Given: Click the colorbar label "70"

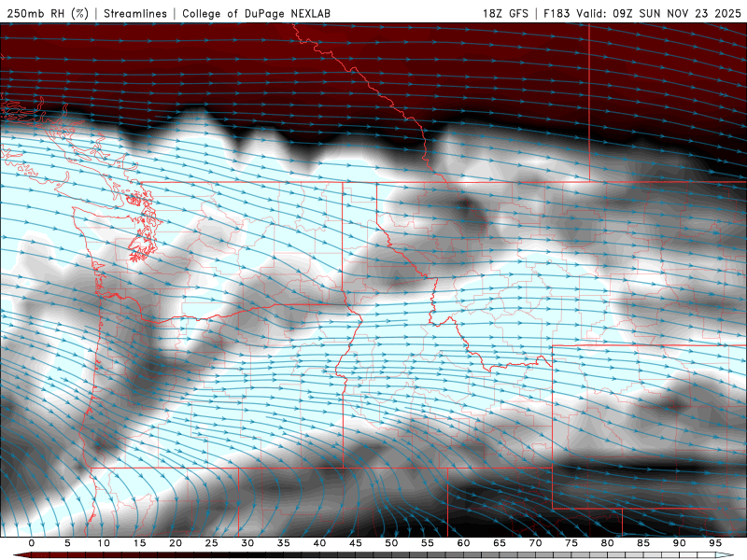Looking at the screenshot, I should coord(535,543).
